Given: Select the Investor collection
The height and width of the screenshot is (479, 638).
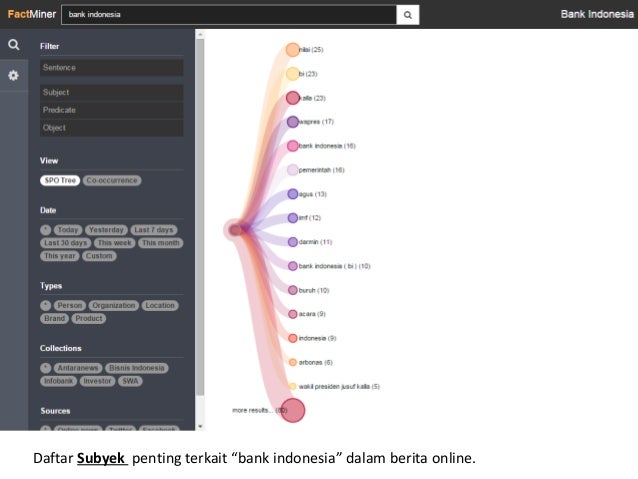Looking at the screenshot, I should click(x=97, y=381).
